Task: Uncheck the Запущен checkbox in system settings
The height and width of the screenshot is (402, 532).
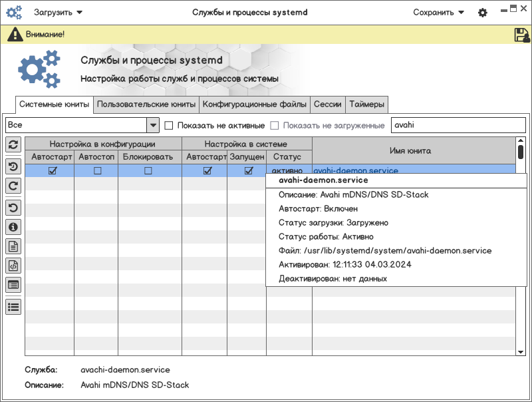Action: tap(249, 171)
